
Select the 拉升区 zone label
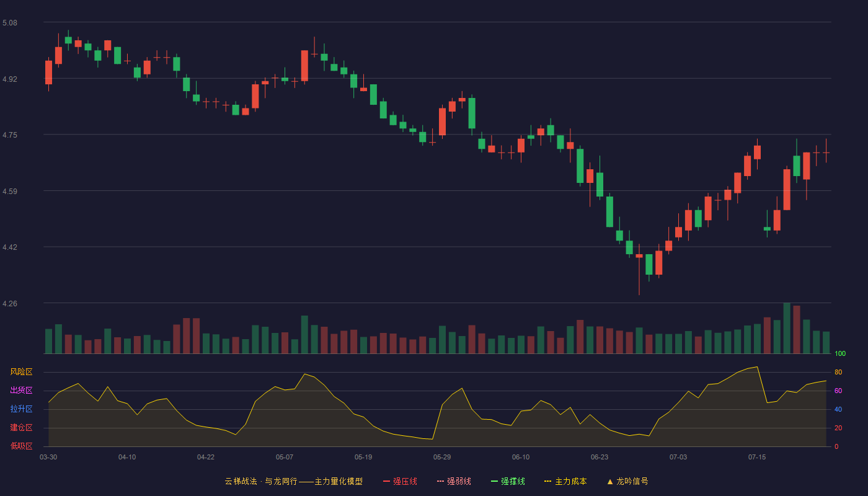(x=21, y=409)
